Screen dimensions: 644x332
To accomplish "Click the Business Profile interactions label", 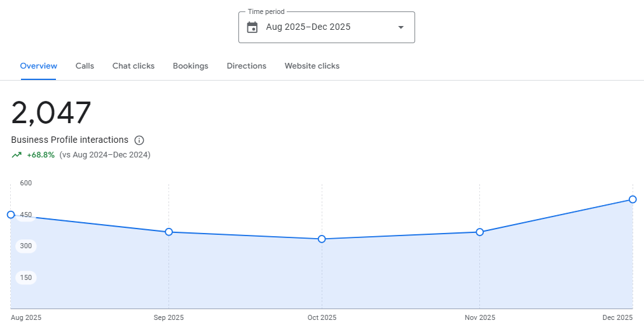I will pos(70,140).
